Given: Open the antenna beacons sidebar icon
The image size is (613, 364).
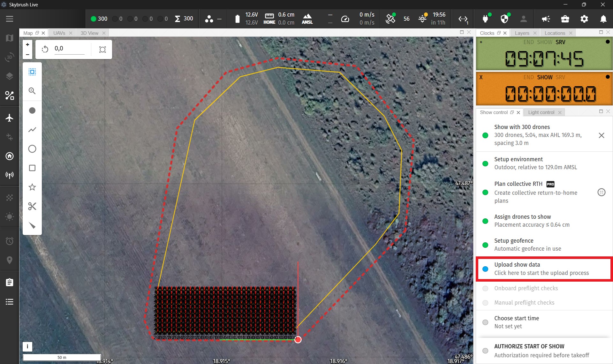Looking at the screenshot, I should [x=10, y=175].
